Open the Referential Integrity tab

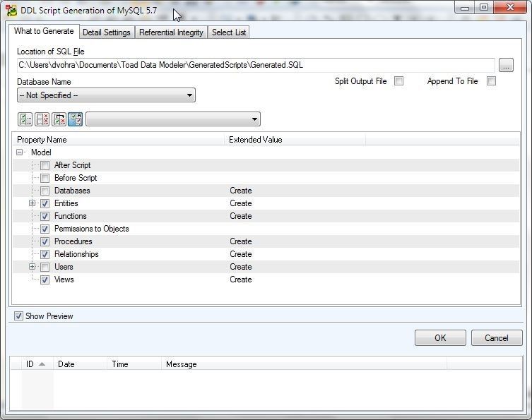(x=171, y=32)
